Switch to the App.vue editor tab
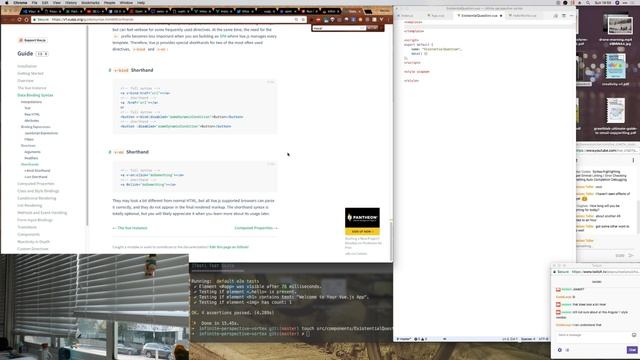Viewport: 640px width, 360px height. point(437,16)
